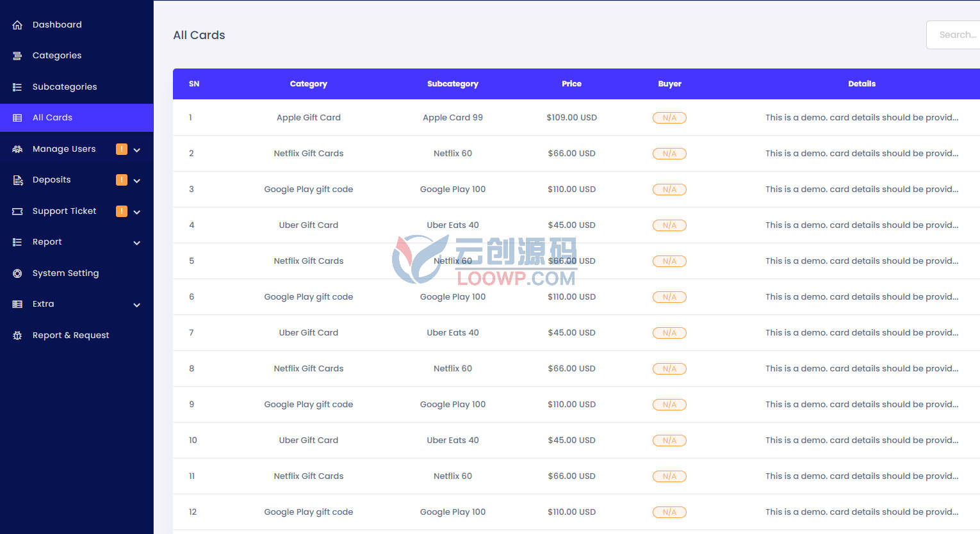Click the Buyer column header
The image size is (980, 534).
click(x=670, y=84)
